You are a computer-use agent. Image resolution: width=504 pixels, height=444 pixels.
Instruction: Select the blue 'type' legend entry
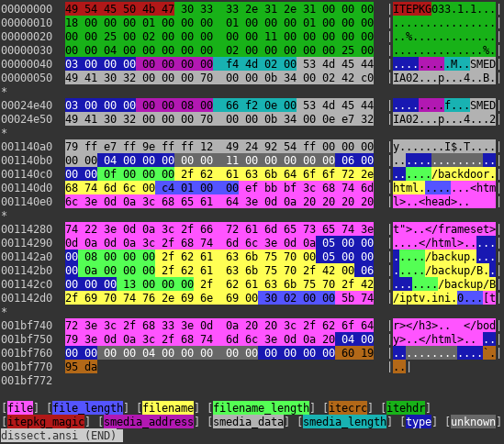coord(419,422)
